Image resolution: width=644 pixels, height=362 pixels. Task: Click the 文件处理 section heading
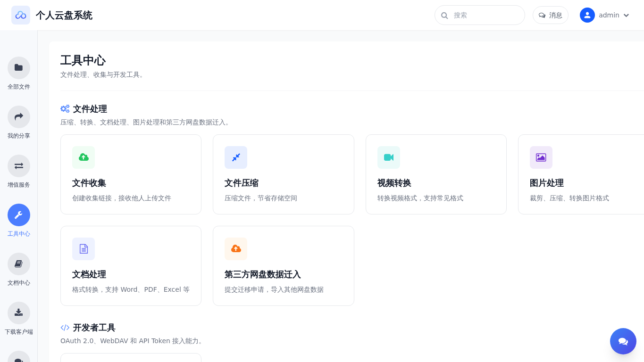[x=90, y=109]
